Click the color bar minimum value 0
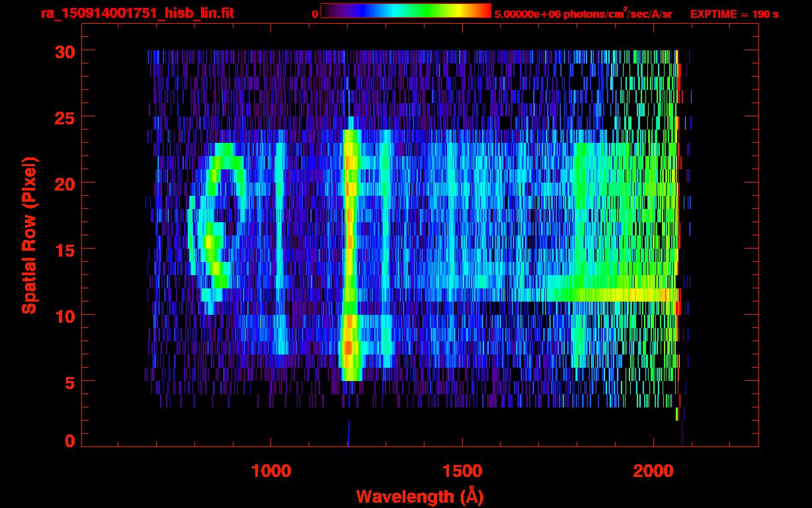 315,14
